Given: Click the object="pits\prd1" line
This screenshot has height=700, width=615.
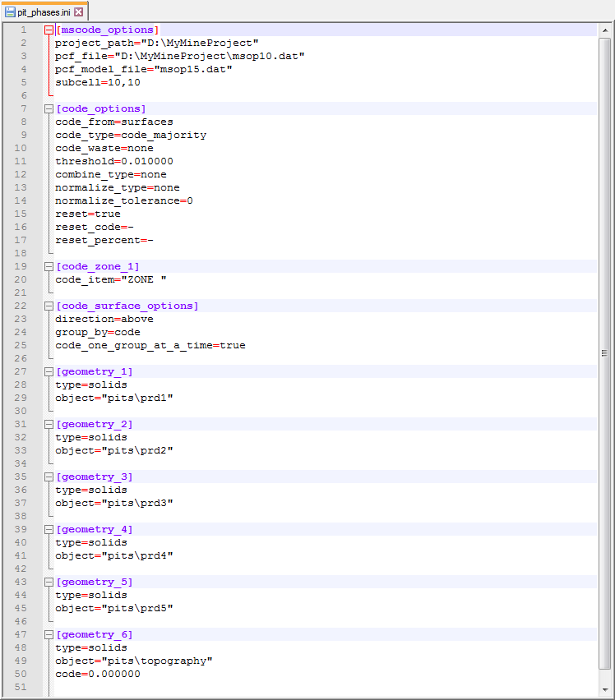Looking at the screenshot, I should pos(114,398).
